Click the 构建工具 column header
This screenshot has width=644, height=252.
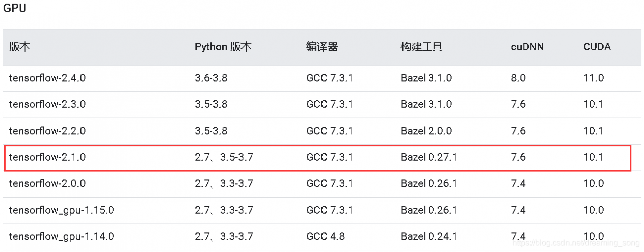coord(422,47)
